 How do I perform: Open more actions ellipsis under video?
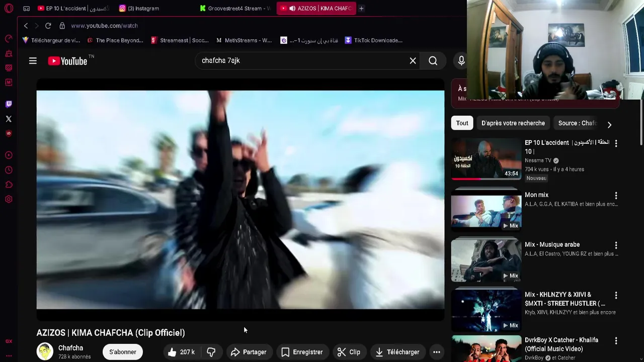[437, 352]
